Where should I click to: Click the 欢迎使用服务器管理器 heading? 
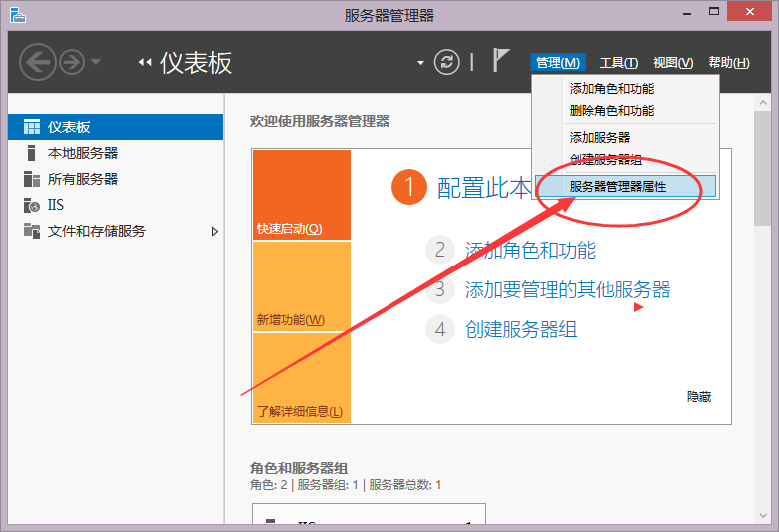click(320, 121)
